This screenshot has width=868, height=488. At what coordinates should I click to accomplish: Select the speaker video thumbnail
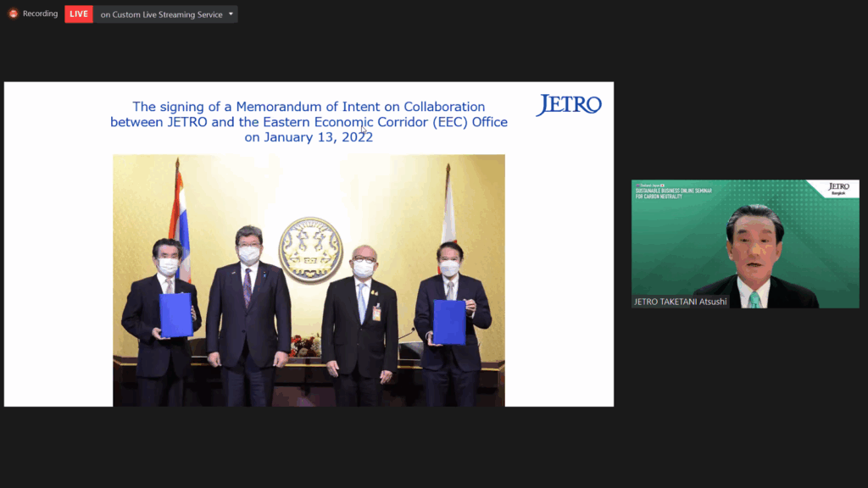744,246
